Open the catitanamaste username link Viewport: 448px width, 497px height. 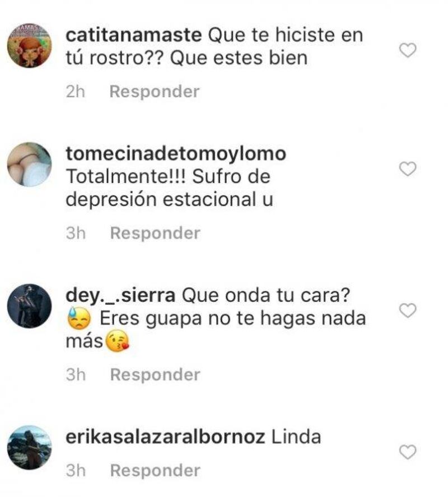click(x=133, y=35)
